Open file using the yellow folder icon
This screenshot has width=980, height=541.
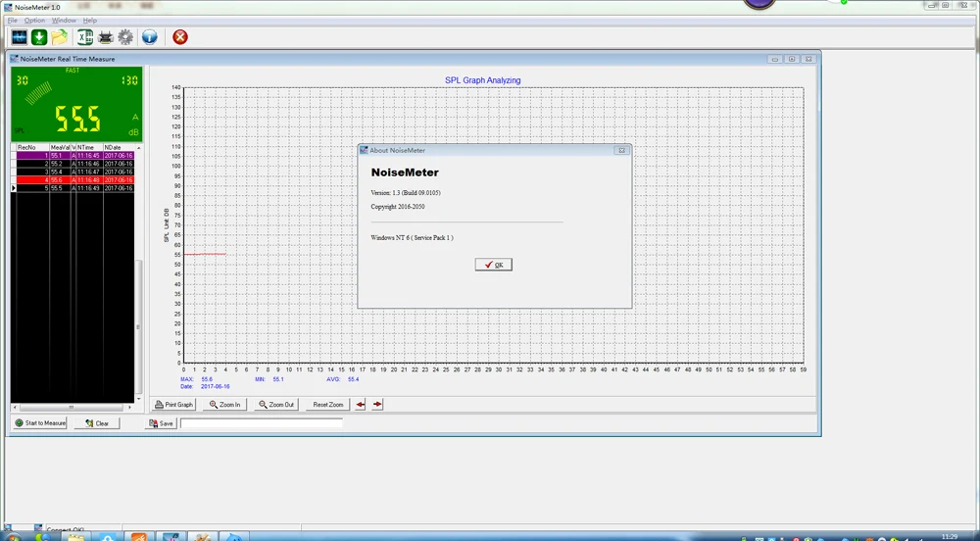click(x=60, y=37)
